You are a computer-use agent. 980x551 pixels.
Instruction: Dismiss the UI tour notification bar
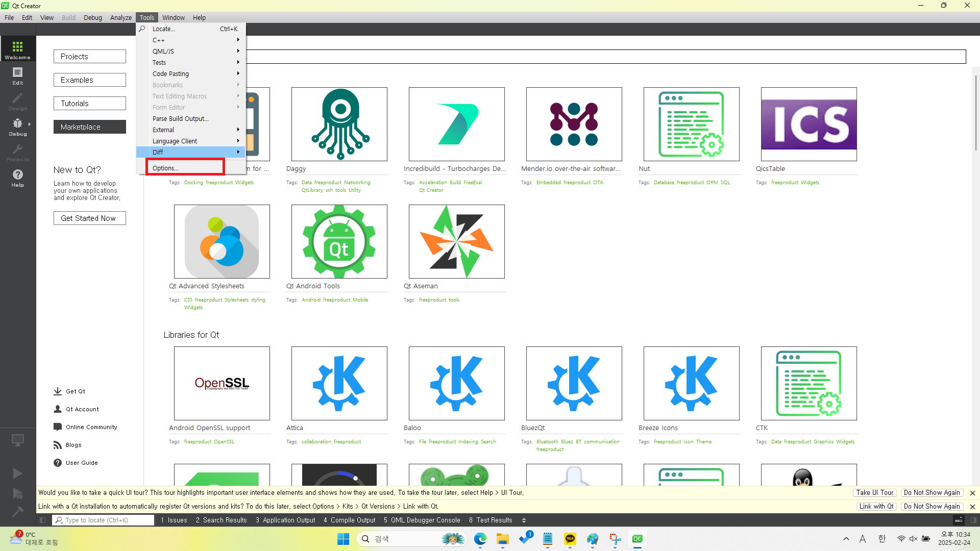click(x=972, y=493)
